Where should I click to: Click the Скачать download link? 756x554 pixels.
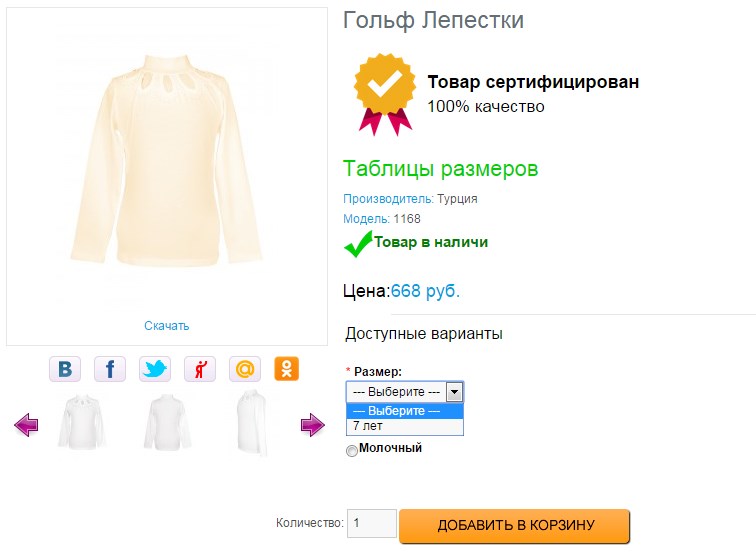coord(166,325)
